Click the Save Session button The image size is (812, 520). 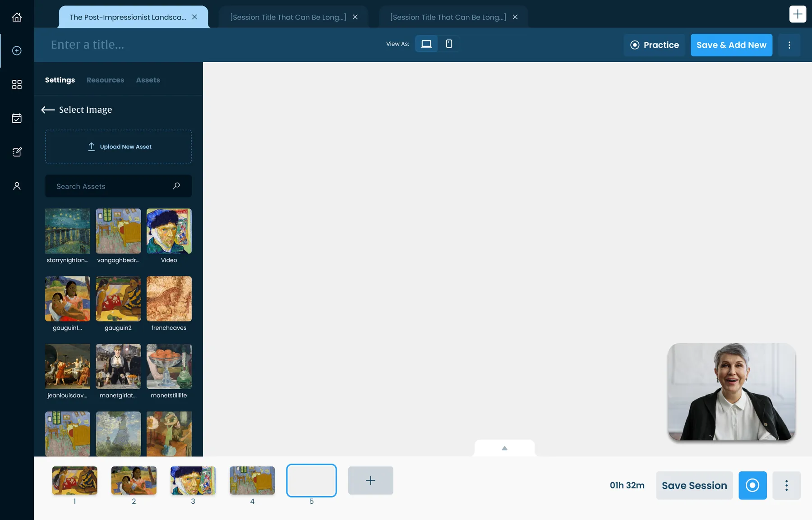pos(694,485)
